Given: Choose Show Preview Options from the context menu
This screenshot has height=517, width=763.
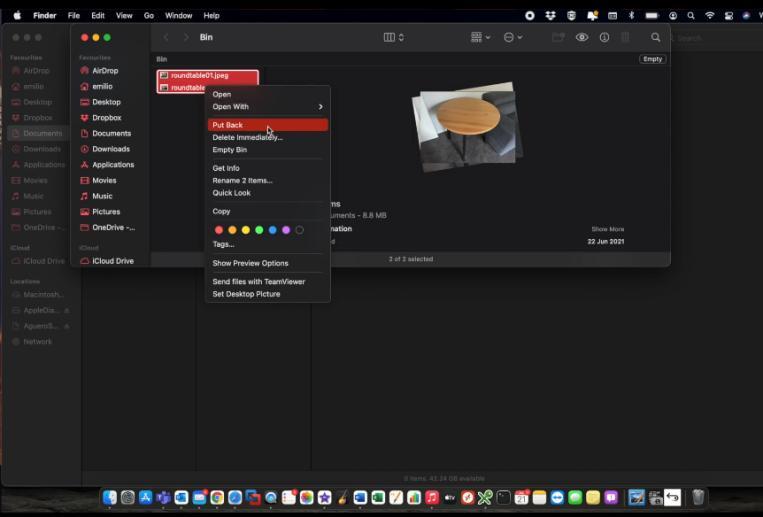Looking at the screenshot, I should [250, 263].
